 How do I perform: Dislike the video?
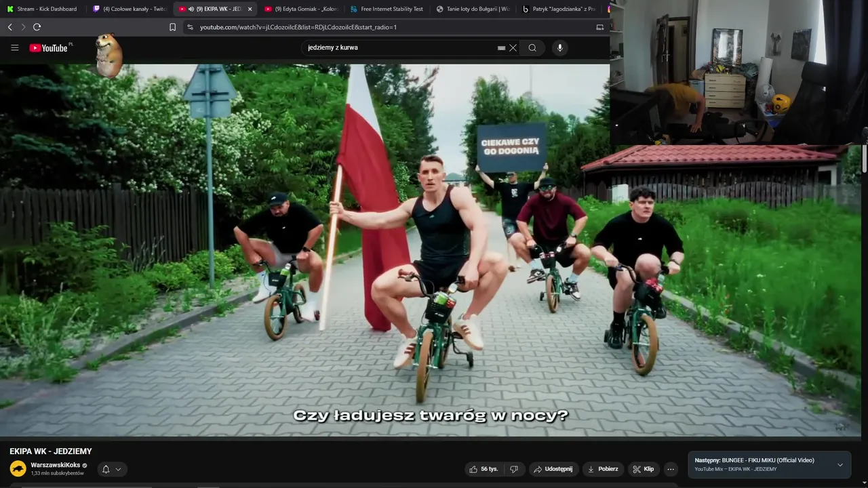pyautogui.click(x=514, y=469)
